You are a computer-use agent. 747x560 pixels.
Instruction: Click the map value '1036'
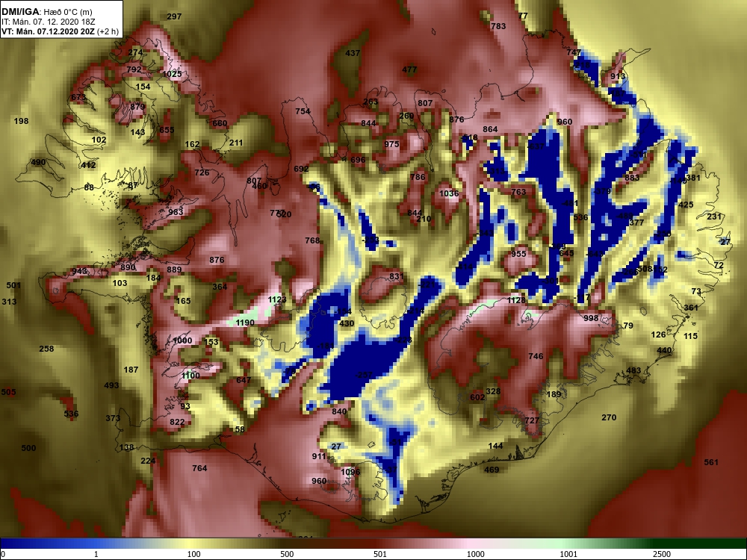coord(449,193)
